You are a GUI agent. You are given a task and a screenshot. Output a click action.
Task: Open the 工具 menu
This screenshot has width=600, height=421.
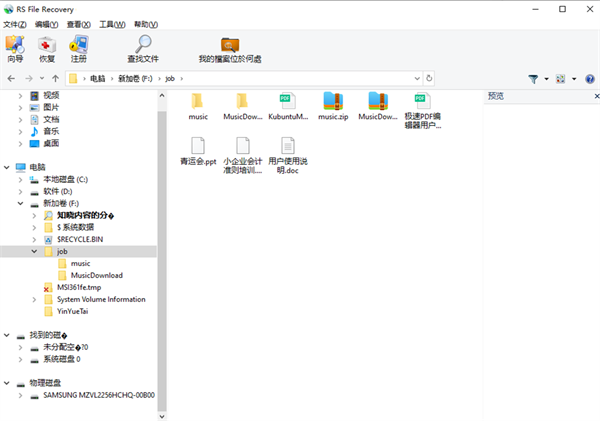(112, 24)
